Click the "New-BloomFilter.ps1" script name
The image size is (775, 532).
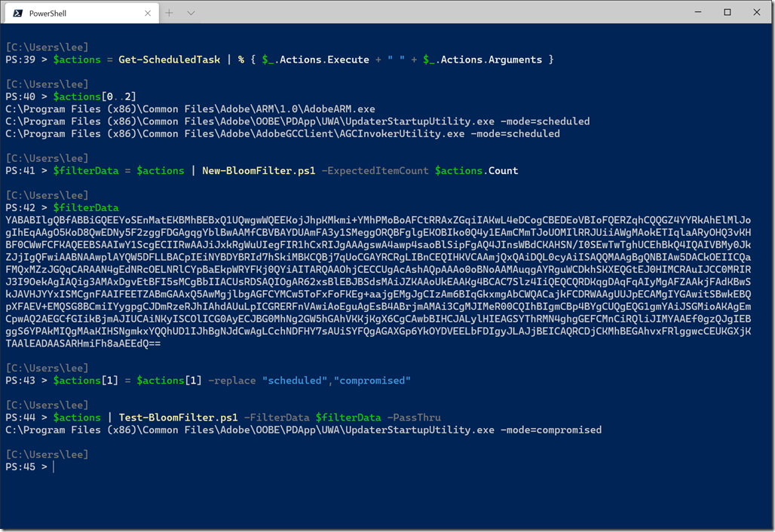[259, 171]
